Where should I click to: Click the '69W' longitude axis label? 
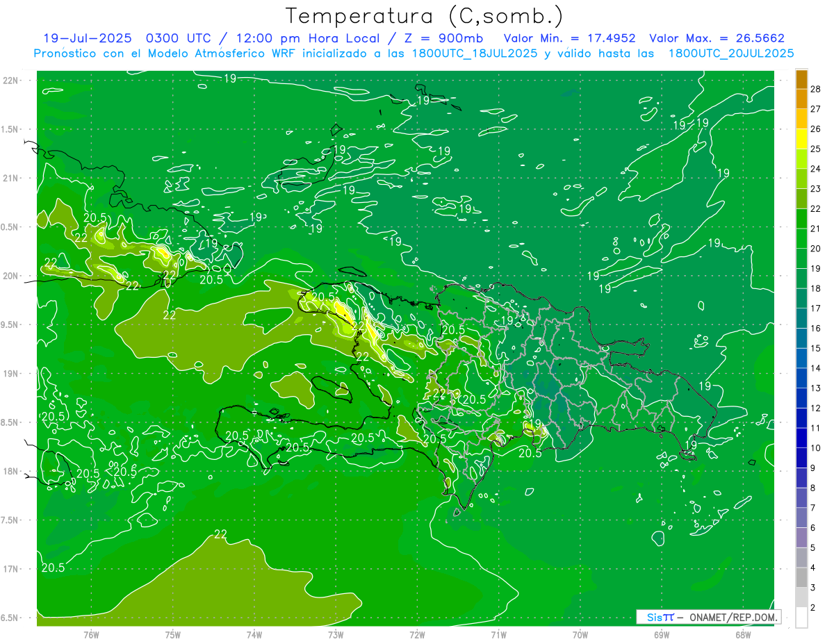(x=662, y=635)
